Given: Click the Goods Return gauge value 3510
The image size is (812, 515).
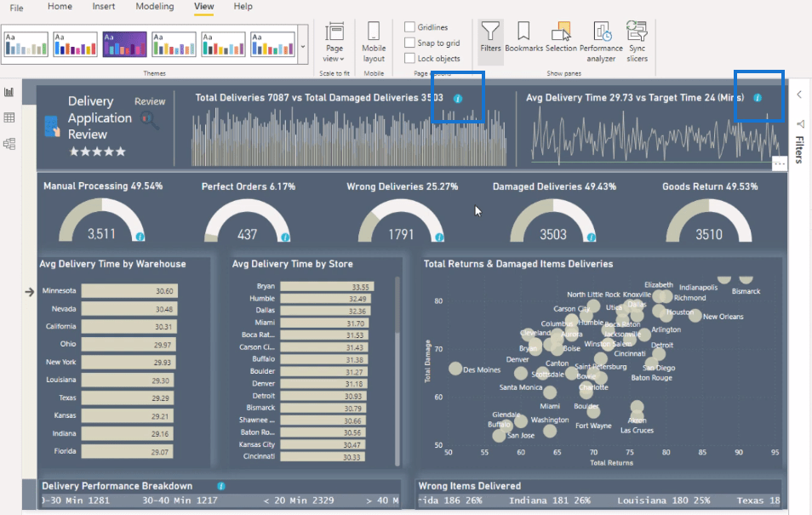Looking at the screenshot, I should [x=708, y=235].
